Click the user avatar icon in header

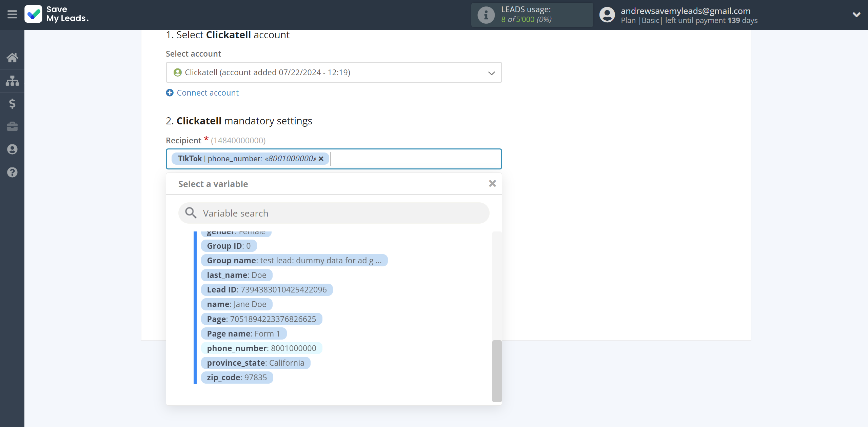(x=607, y=15)
